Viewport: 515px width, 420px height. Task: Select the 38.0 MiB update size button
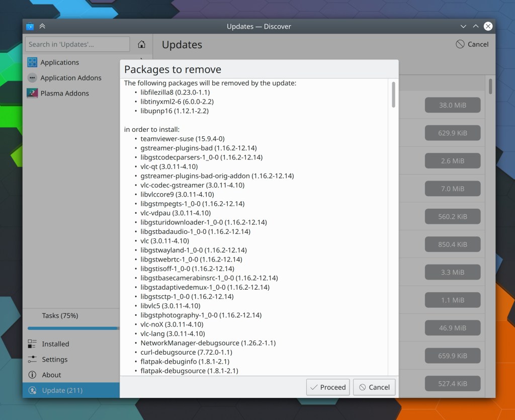coord(452,105)
